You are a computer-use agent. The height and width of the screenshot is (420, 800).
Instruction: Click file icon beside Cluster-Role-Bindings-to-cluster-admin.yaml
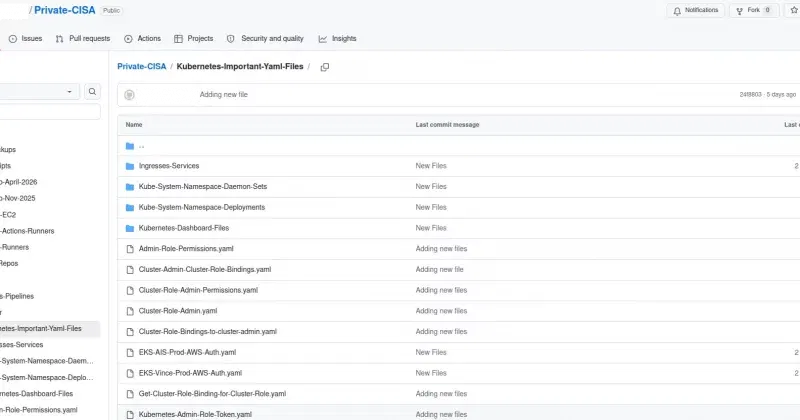point(130,331)
